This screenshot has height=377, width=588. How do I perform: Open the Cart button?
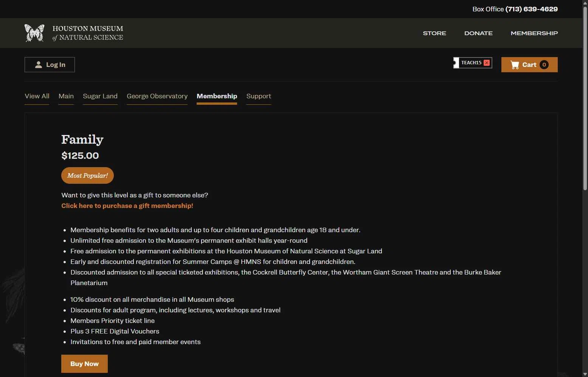click(x=529, y=65)
